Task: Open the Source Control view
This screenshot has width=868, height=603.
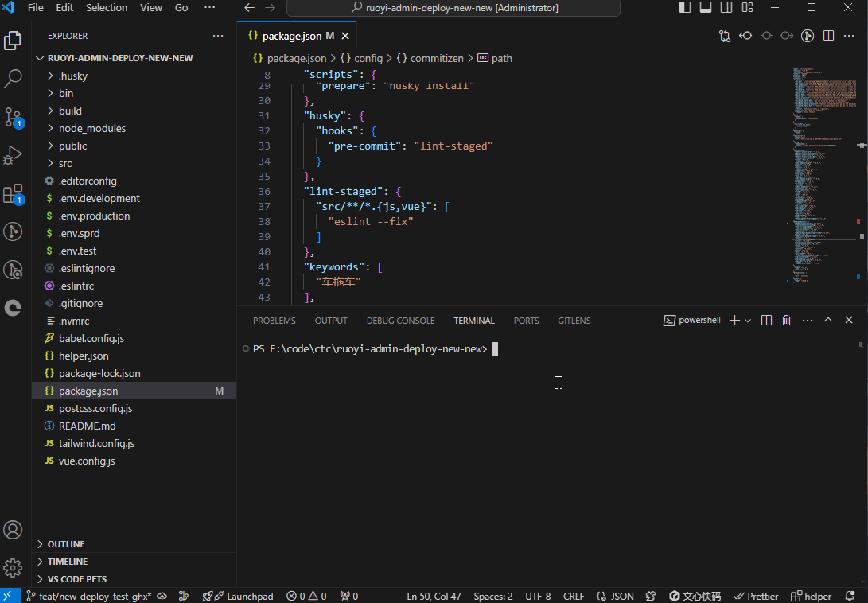Action: 13,117
